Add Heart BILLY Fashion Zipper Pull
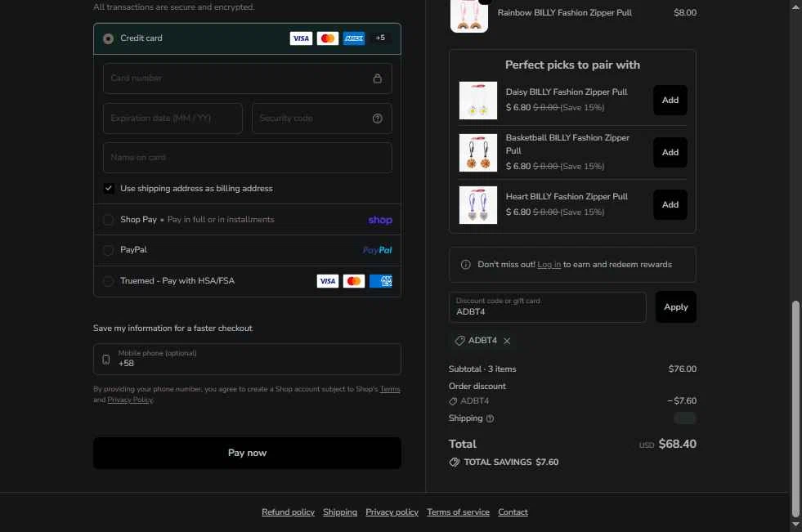 (670, 204)
